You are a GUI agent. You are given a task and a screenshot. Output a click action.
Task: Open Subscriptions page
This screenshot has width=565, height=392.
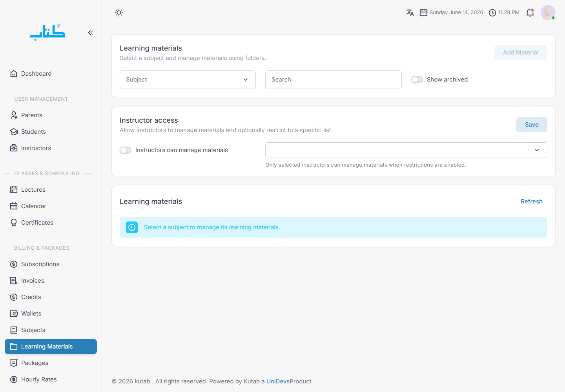coord(51,264)
